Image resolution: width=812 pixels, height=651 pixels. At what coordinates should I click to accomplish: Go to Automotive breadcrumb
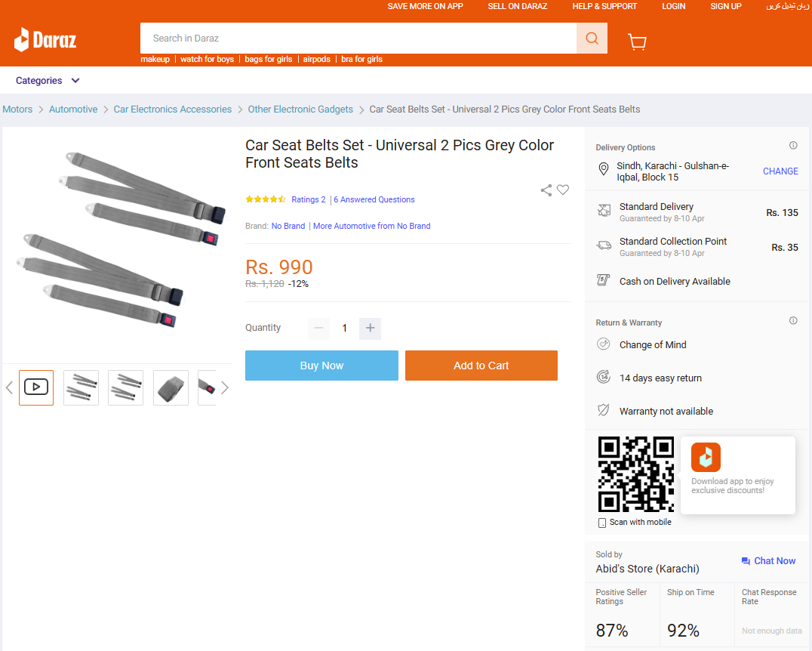[73, 110]
